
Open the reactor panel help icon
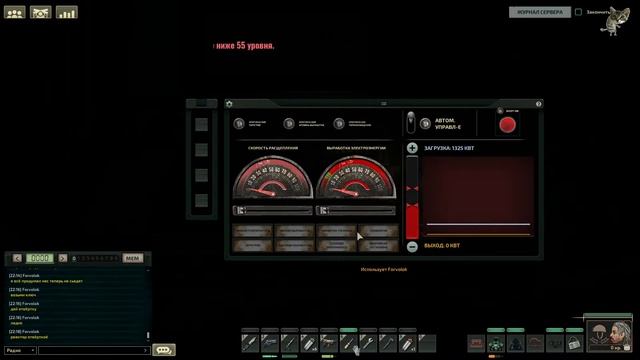[538, 104]
